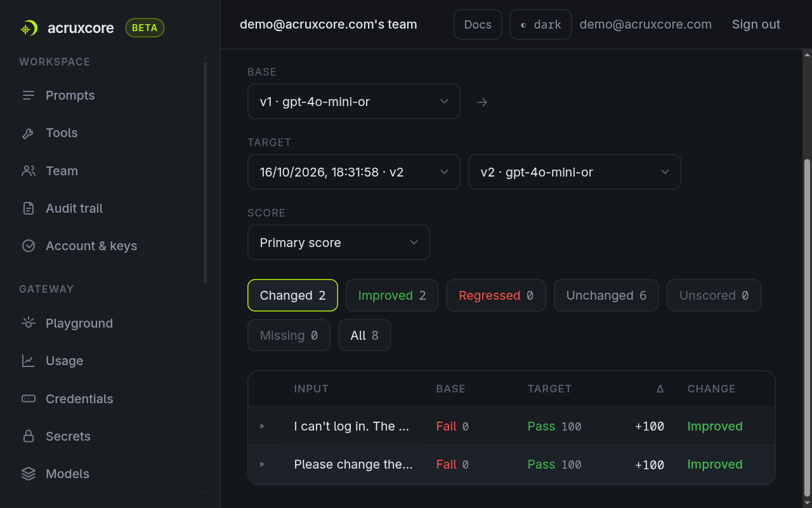Screen dimensions: 812x508
Task: Click the Team people icon
Action: (x=29, y=171)
